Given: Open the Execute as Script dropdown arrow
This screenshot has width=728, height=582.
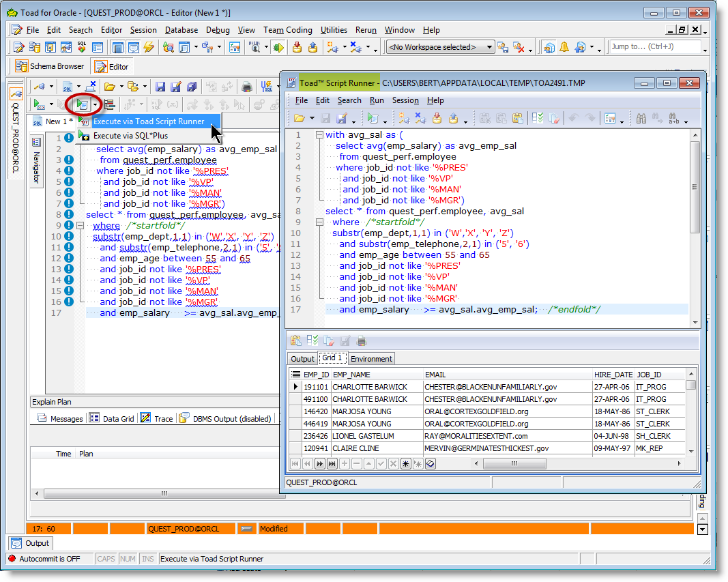Looking at the screenshot, I should click(95, 105).
